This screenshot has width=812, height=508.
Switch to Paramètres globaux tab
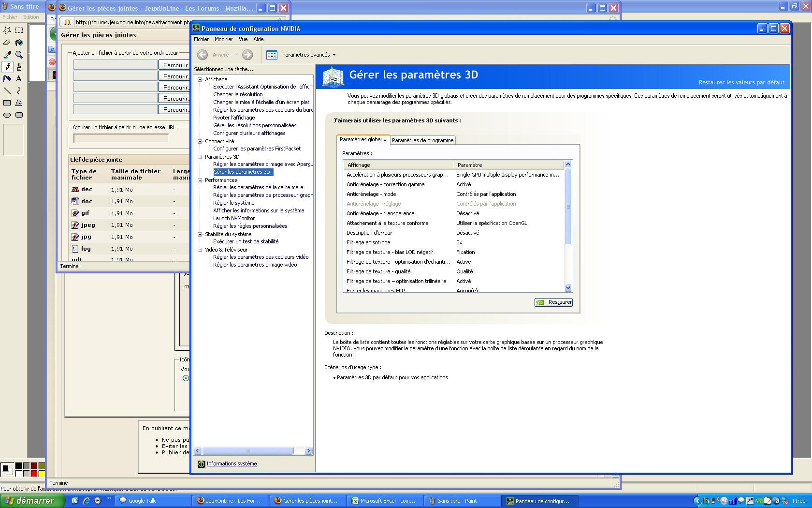click(x=363, y=139)
